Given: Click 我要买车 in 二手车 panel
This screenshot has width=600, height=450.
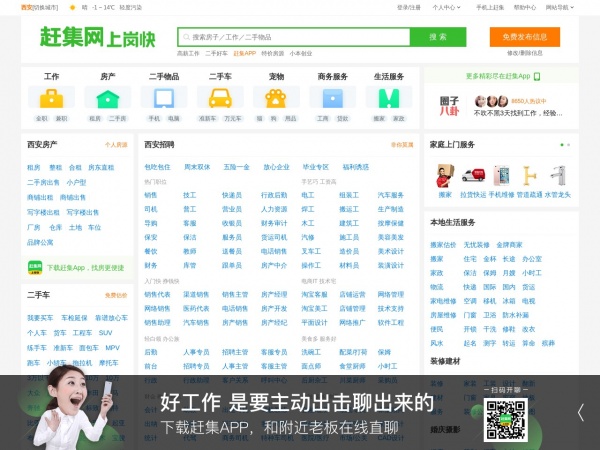Looking at the screenshot, I should (40, 318).
